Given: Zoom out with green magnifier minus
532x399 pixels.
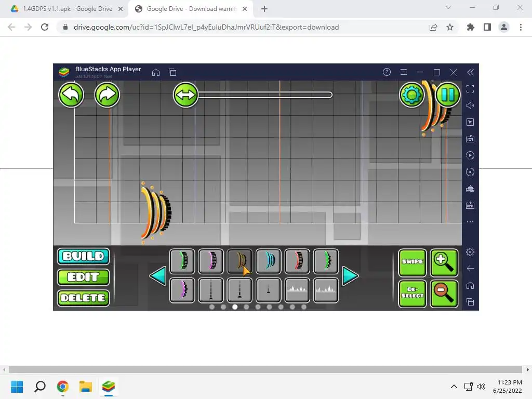Looking at the screenshot, I should point(444,294).
